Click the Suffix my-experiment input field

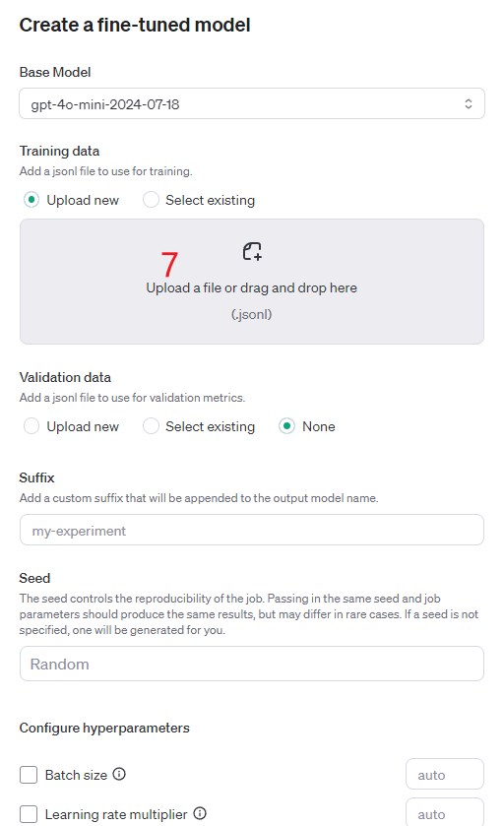pyautogui.click(x=252, y=530)
